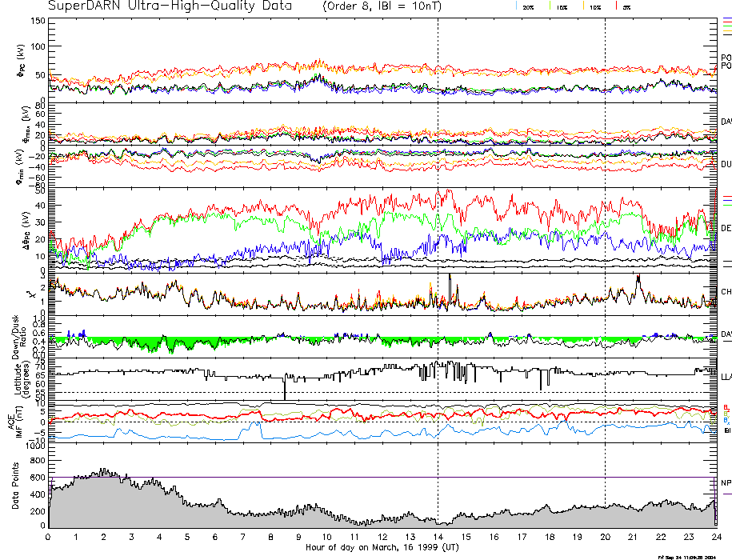Click the x-axis label 'Hour of day on March, 16 1999 (UT)'
Image resolution: width=732 pixels, height=560 pixels.
tap(382, 548)
